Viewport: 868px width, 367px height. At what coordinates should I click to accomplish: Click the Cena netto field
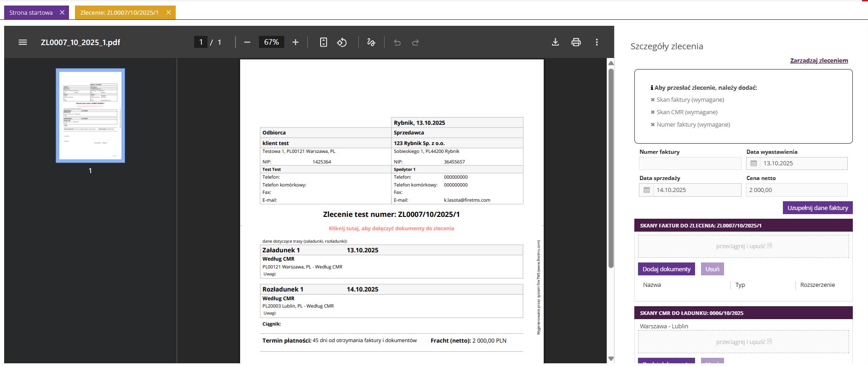coord(797,190)
